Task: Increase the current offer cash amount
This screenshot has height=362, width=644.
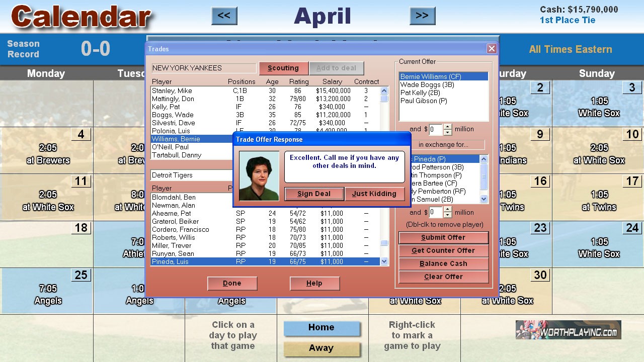Action: click(447, 126)
